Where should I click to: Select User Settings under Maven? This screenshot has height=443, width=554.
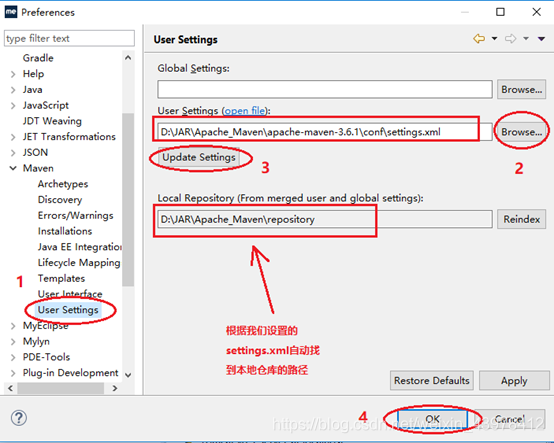click(x=68, y=310)
